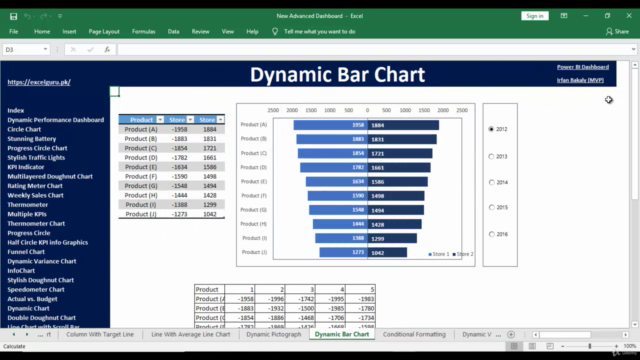Open the Review ribbon tab

point(200,31)
